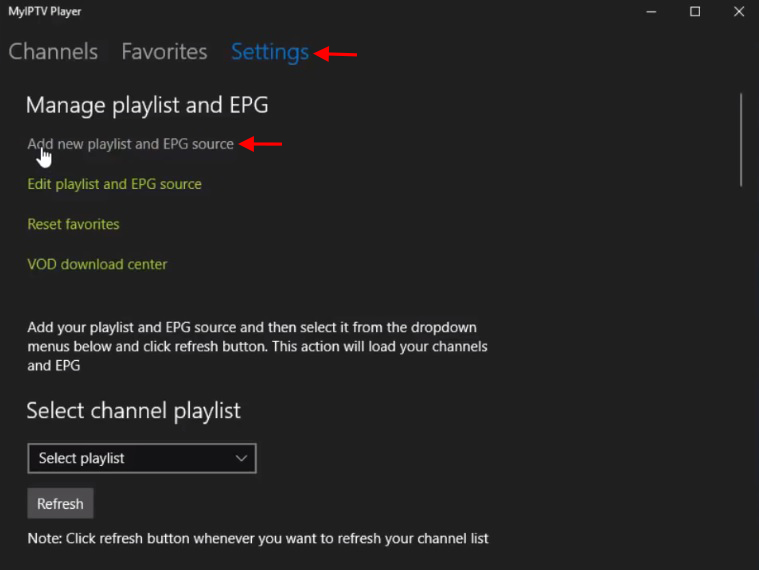Viewport: 759px width, 570px height.
Task: Close the MyIPTV Player window
Action: point(739,12)
